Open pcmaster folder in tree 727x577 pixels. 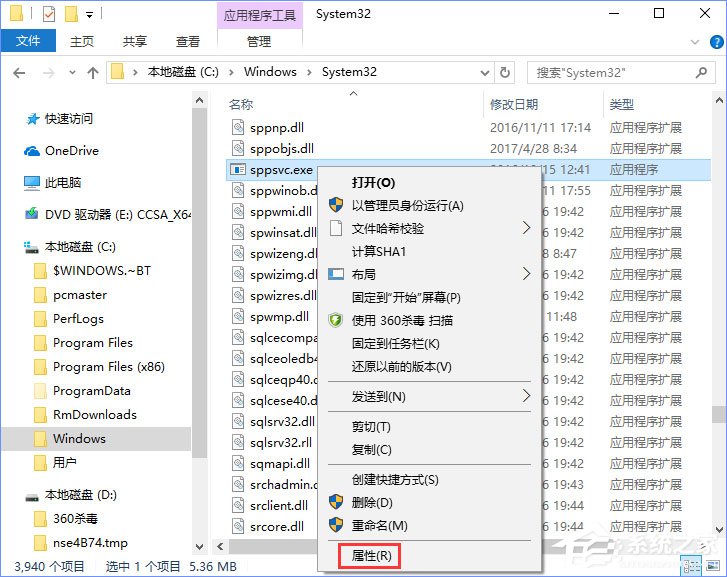[70, 295]
